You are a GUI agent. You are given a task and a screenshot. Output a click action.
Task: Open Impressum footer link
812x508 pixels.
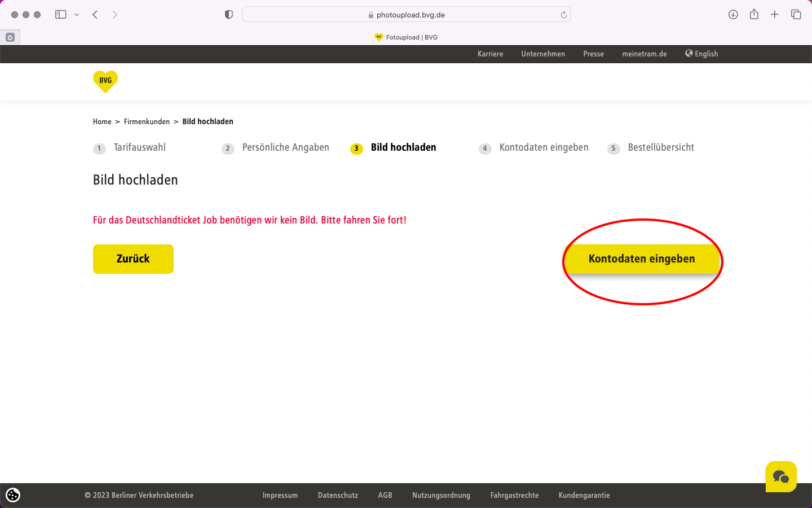(x=280, y=496)
